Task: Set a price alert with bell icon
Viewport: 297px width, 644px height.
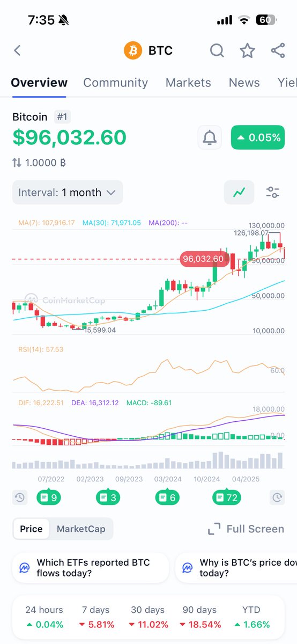Action: click(210, 138)
